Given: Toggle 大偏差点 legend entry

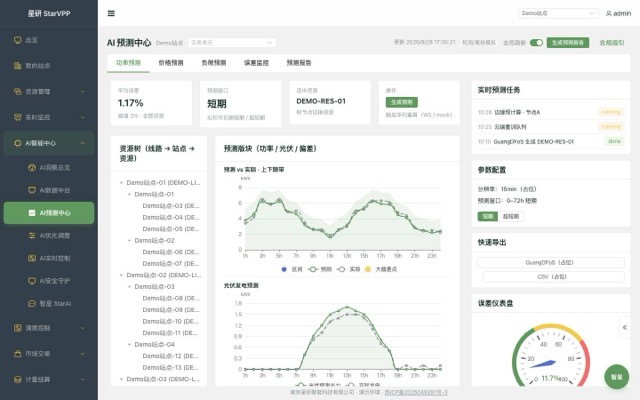Looking at the screenshot, I should click(x=381, y=269).
